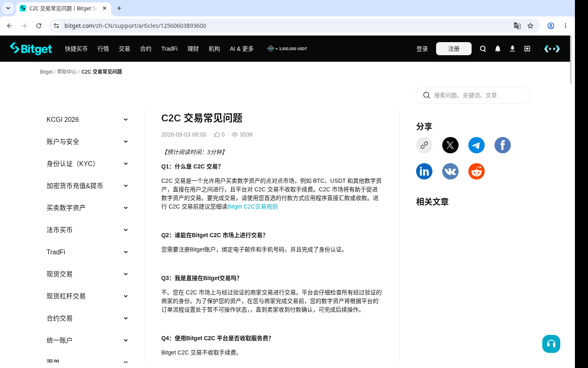Open a new browser tab
This screenshot has height=368, width=588.
click(x=119, y=8)
